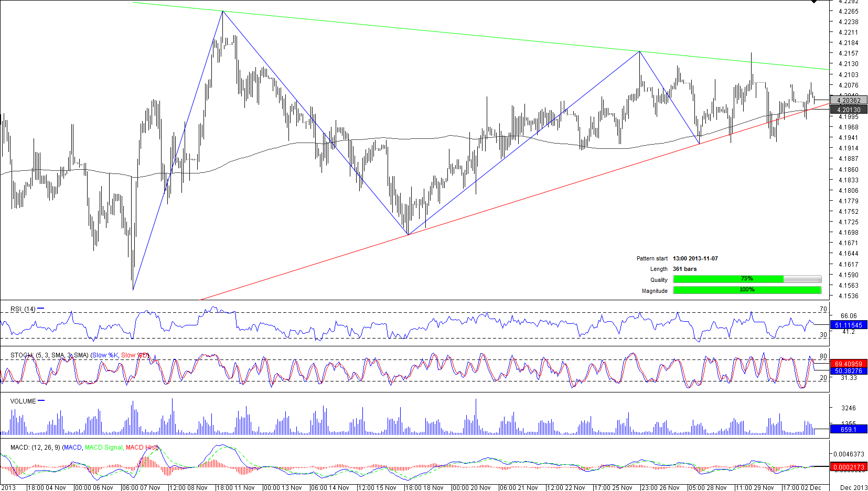Click the blue RSI value tag 51.11545
This screenshot has height=491, width=868.
pyautogui.click(x=848, y=325)
